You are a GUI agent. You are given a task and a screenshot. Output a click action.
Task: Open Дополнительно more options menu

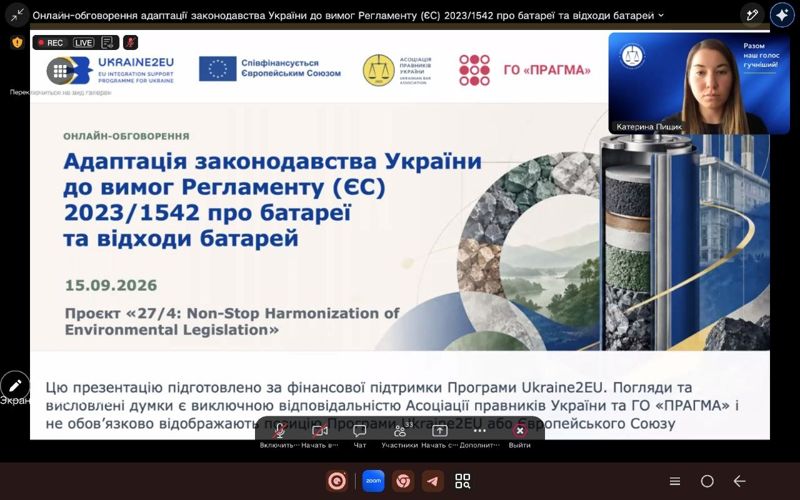point(479,435)
